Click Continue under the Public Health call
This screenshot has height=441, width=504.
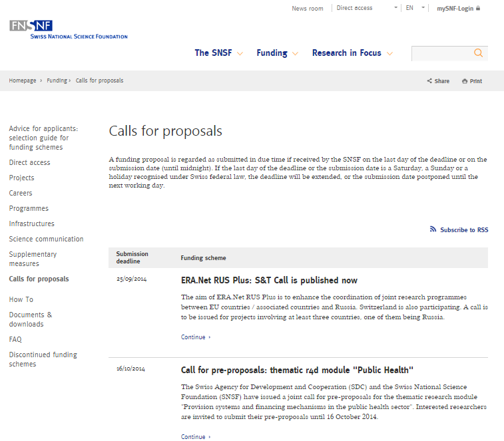pyautogui.click(x=195, y=437)
